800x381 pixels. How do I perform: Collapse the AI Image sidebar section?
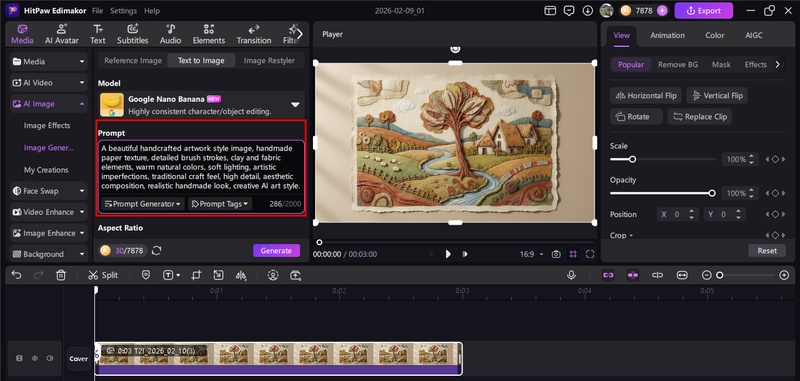tap(49, 104)
